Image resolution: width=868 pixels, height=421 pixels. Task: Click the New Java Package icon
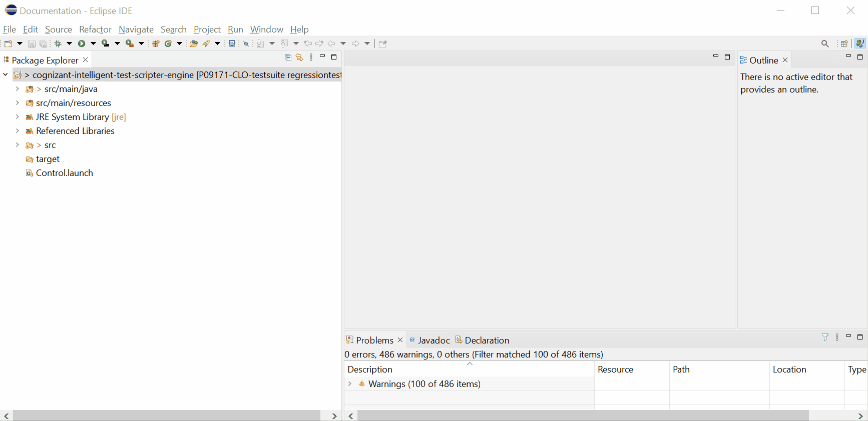tap(156, 43)
